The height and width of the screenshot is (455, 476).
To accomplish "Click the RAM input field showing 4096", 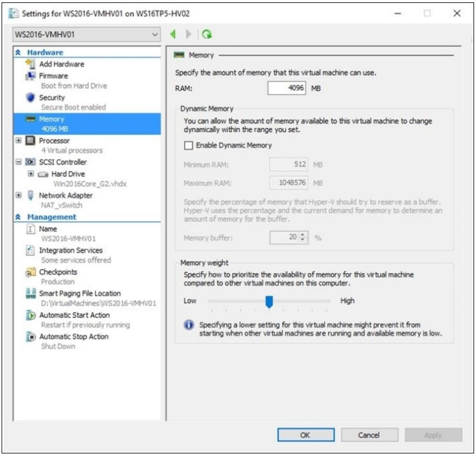I will point(287,88).
